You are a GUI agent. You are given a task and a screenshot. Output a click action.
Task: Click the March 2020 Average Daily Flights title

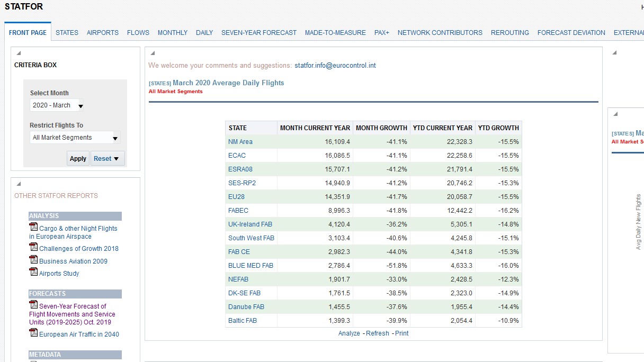click(x=228, y=83)
